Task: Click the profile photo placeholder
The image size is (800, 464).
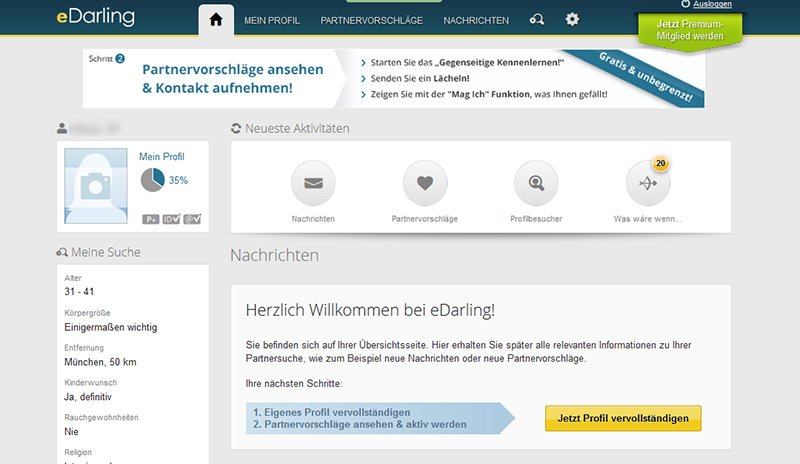Action: [96, 186]
